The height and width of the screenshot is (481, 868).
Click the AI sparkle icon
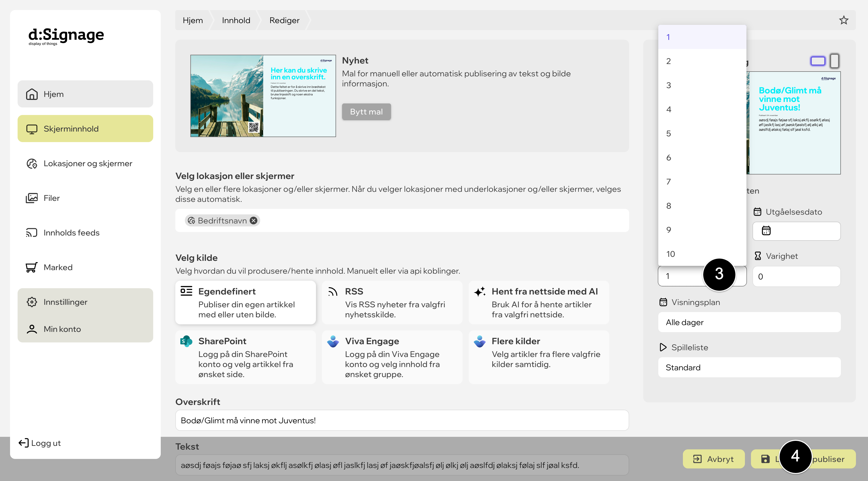click(480, 291)
